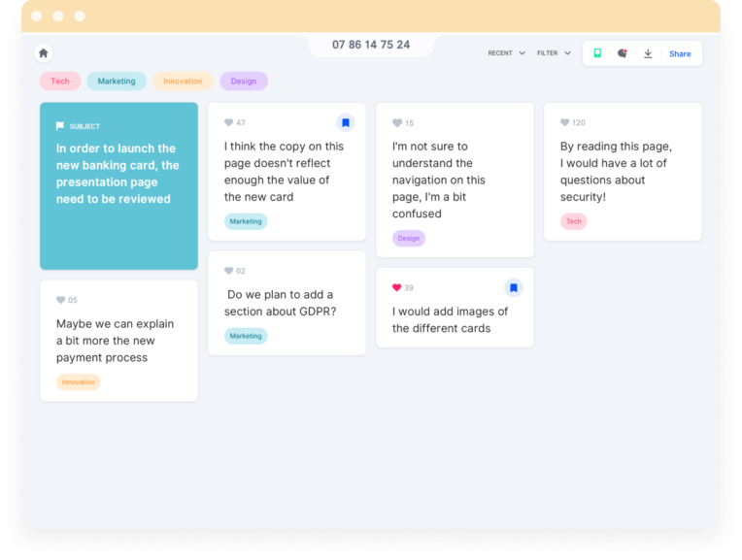Click the Marketing tag on the GDPR card
Viewport: 742px width, 560px height.
click(246, 336)
